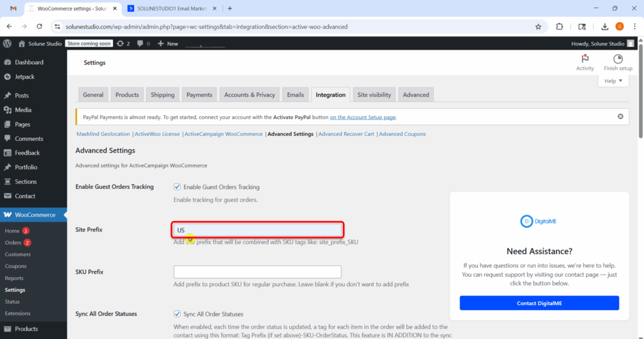Open WooCommerce Extensions submenu item
This screenshot has width=644, height=339.
(x=18, y=313)
